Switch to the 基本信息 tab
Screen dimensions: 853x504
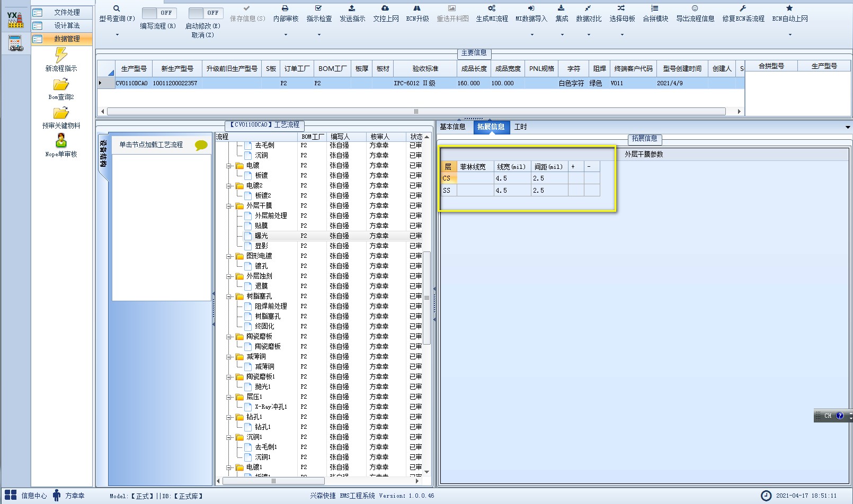[x=452, y=127]
